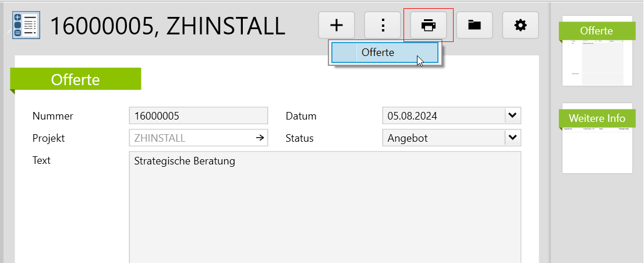This screenshot has width=644, height=263.
Task: Click the arrow inside the Projekt field
Action: tap(259, 138)
